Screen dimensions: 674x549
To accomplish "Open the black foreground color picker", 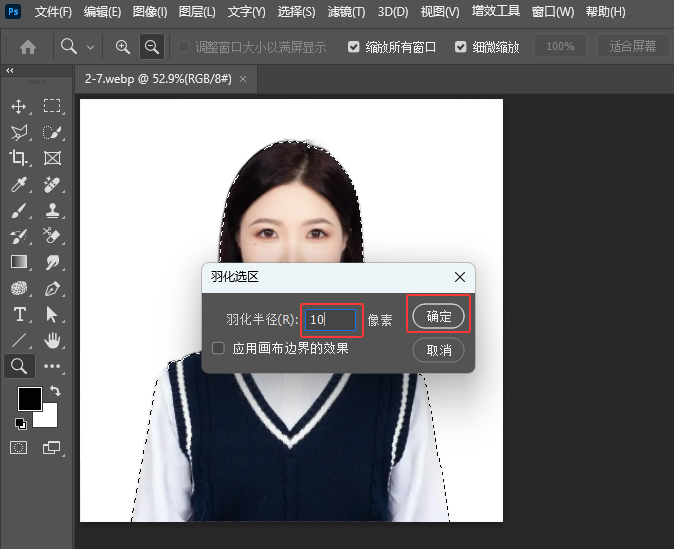I will (x=30, y=399).
